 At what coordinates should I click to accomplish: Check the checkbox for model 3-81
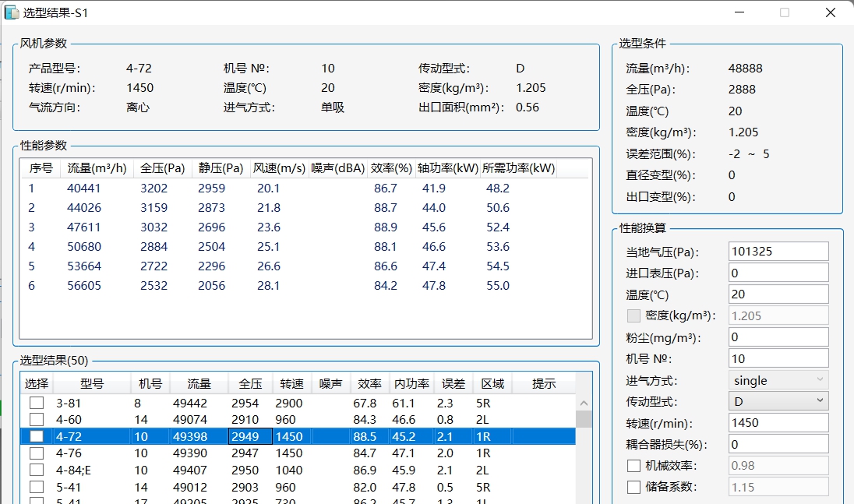[x=37, y=404]
